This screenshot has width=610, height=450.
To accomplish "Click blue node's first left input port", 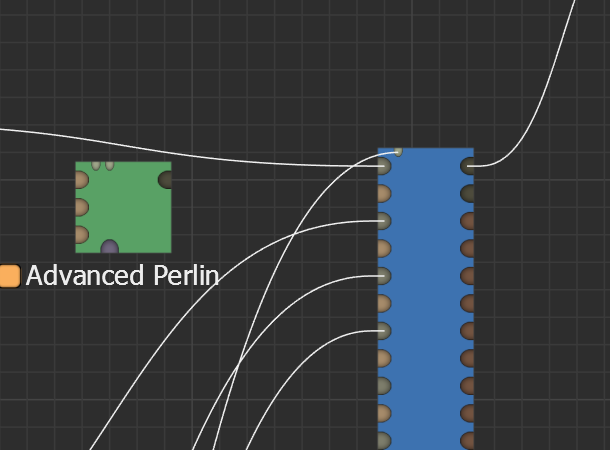I will coord(383,166).
